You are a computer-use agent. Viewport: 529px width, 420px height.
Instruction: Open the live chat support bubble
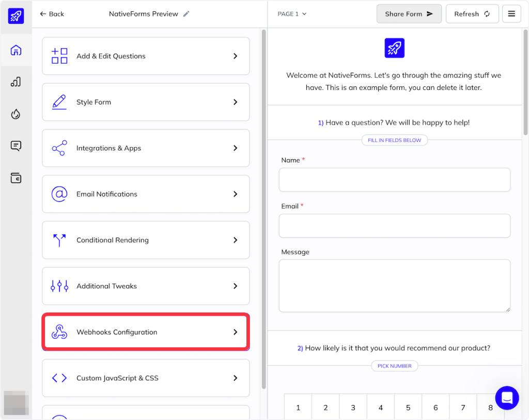507,398
